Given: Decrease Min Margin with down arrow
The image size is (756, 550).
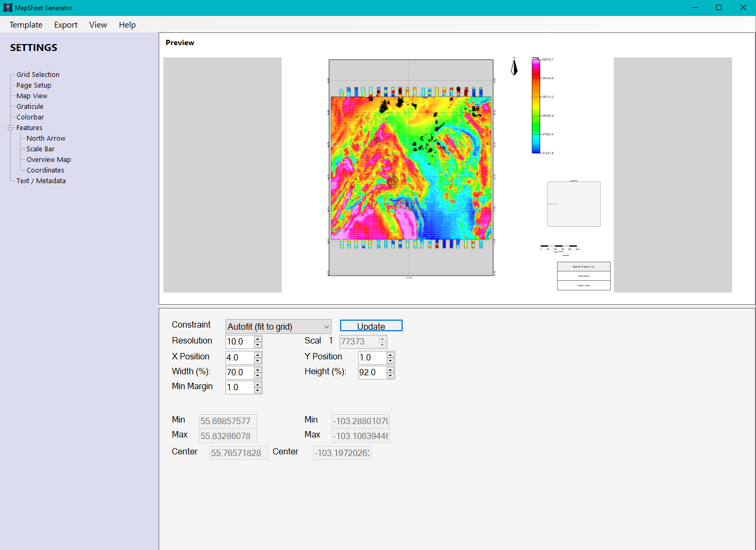Looking at the screenshot, I should pyautogui.click(x=258, y=390).
